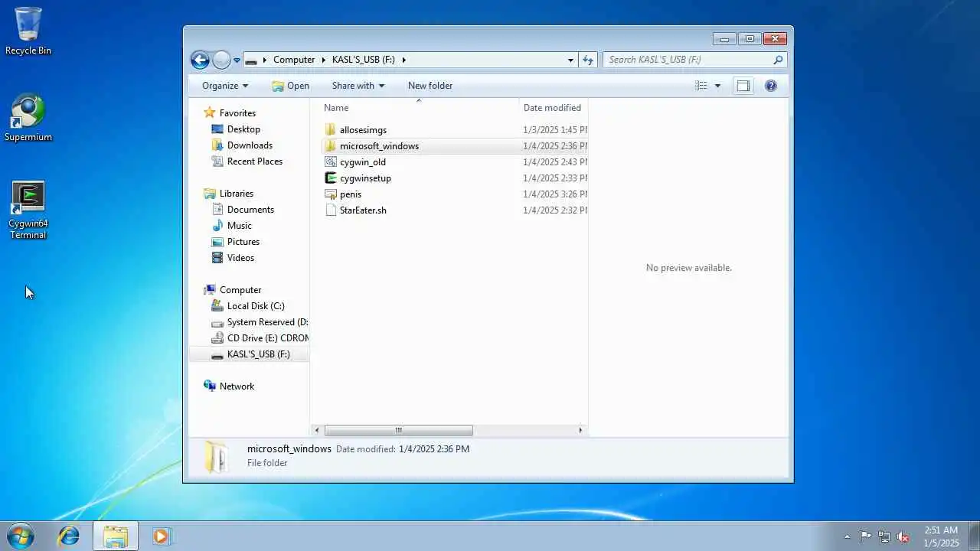Screen dimensions: 980x551
Task: Sort by the Name column header
Action: [419, 108]
